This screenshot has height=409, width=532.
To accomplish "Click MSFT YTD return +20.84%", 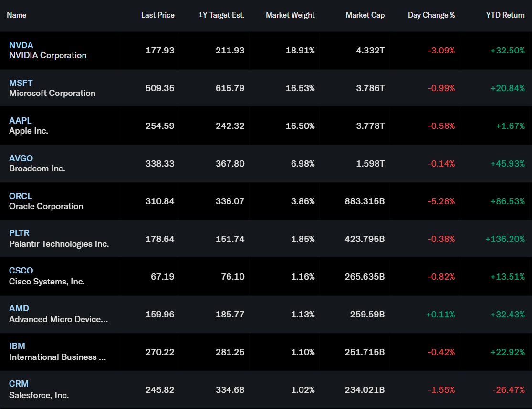I will pyautogui.click(x=508, y=88).
